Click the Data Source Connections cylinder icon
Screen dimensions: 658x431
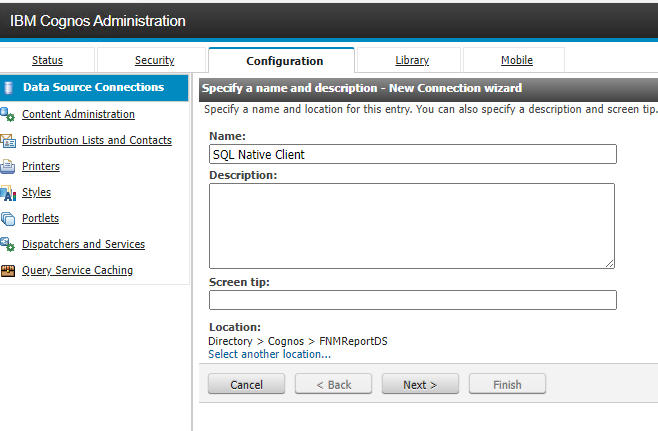coord(8,88)
